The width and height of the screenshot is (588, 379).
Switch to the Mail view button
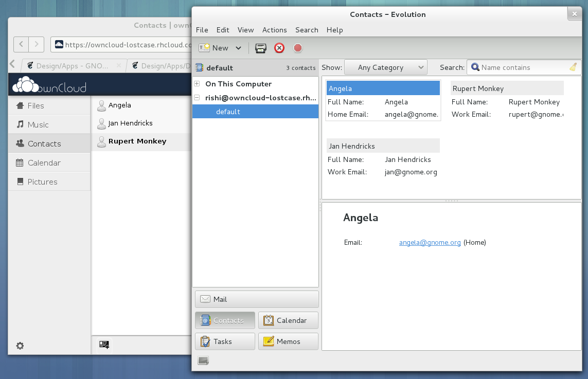pyautogui.click(x=257, y=299)
